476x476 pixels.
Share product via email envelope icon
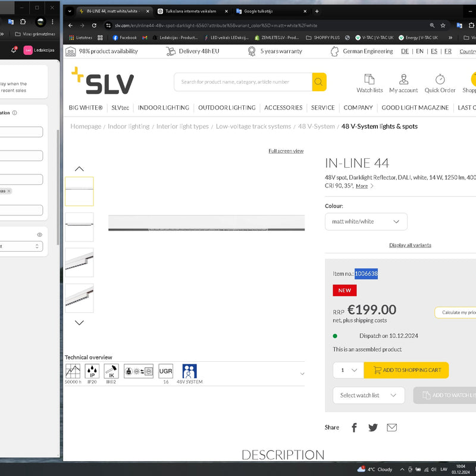pos(392,427)
